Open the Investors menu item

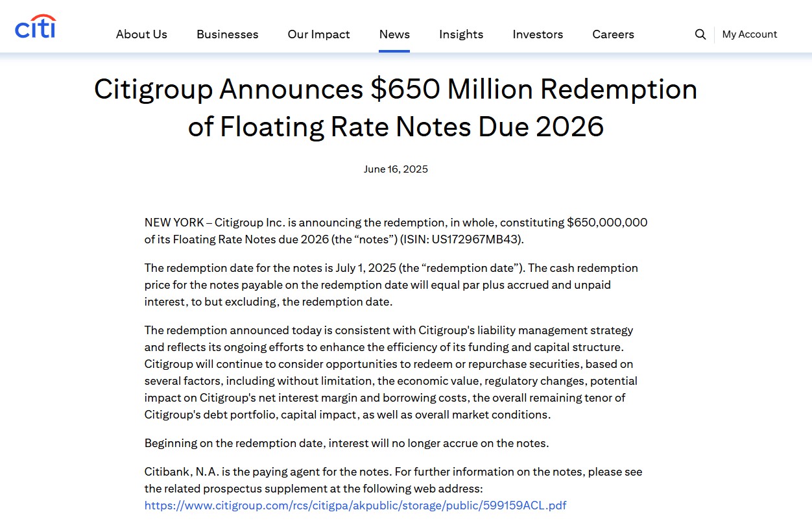538,34
